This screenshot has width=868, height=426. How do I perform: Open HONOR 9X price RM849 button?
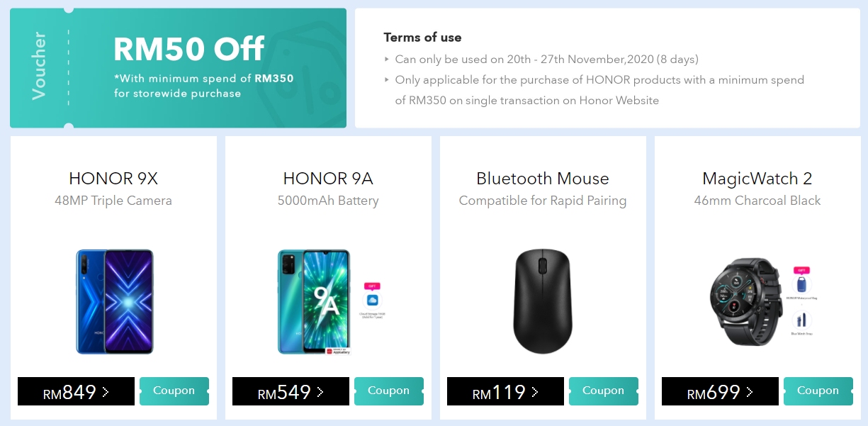(76, 391)
